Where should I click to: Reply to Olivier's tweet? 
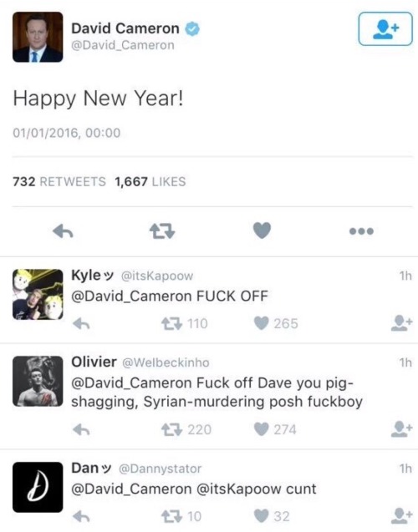(81, 430)
